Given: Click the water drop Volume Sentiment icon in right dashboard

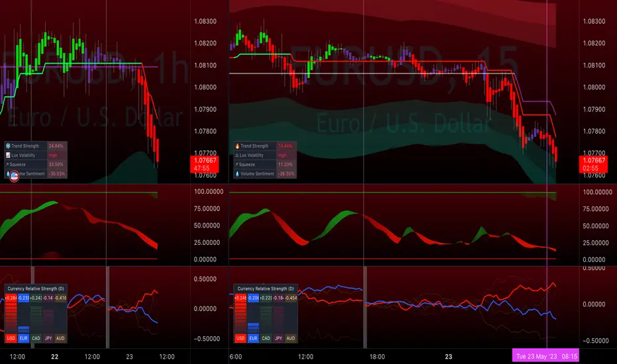Looking at the screenshot, I should pyautogui.click(x=237, y=173).
